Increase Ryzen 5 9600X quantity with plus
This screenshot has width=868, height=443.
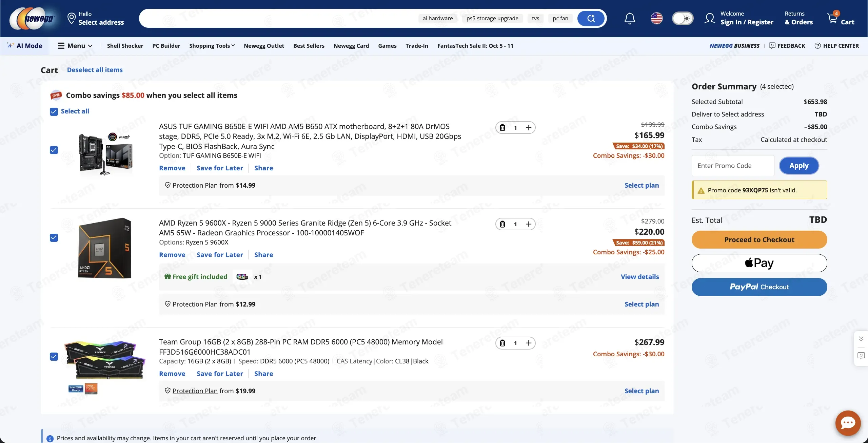[528, 224]
